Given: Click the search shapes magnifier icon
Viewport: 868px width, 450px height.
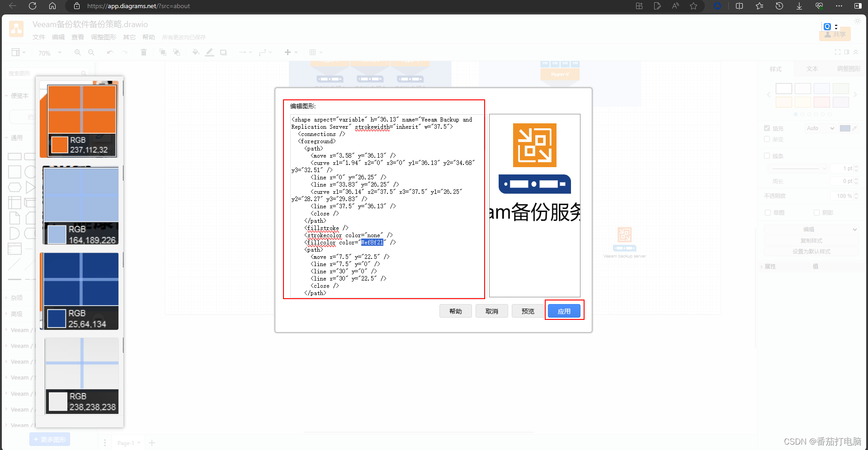Looking at the screenshot, I should tap(84, 73).
